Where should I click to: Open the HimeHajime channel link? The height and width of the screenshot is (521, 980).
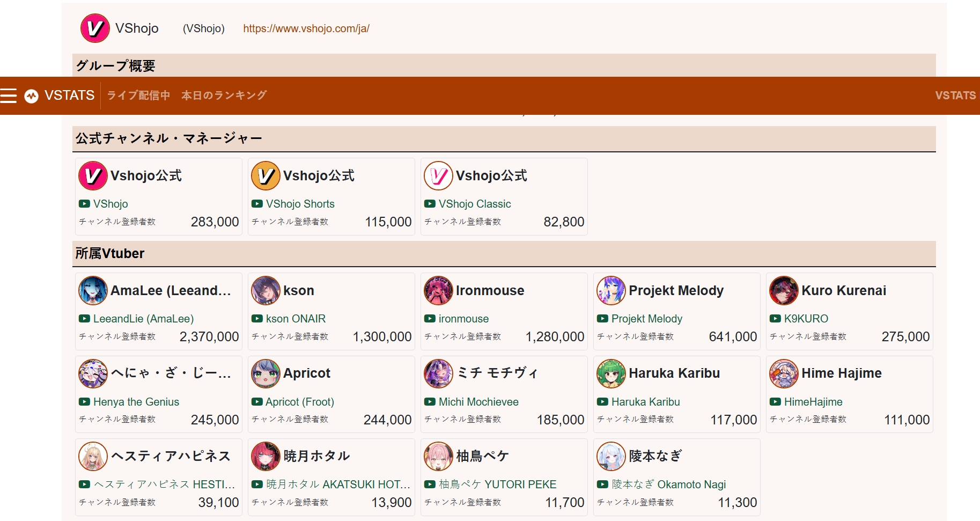813,402
